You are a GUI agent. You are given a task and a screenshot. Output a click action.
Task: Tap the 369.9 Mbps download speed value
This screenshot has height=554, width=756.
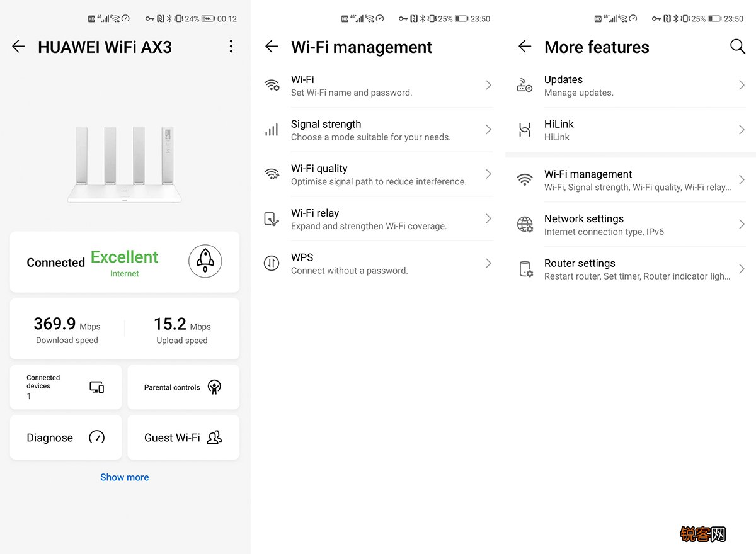tap(67, 324)
